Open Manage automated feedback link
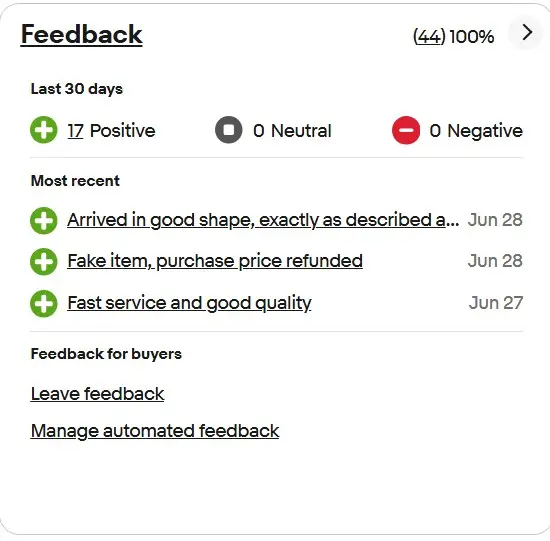The height and width of the screenshot is (541, 550). [x=155, y=431]
